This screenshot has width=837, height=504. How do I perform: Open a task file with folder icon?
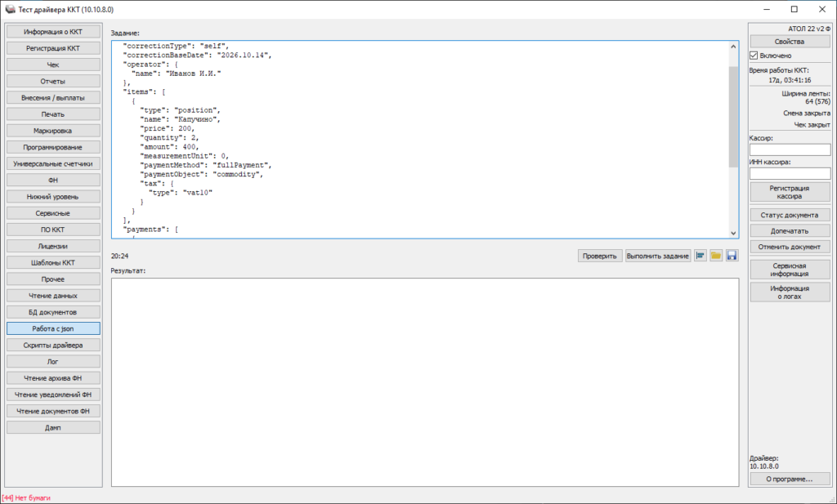coord(716,256)
